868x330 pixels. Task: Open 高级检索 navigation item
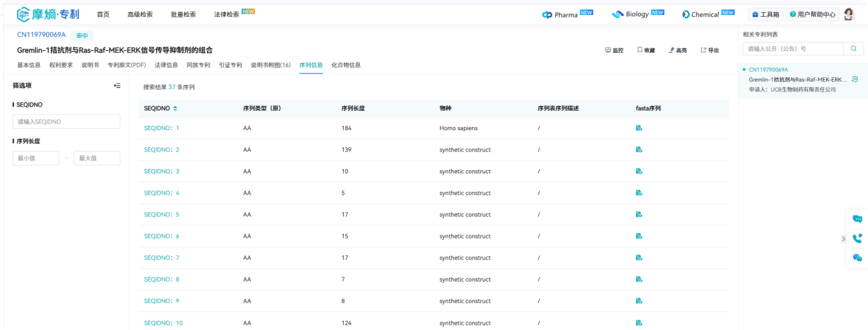[140, 14]
